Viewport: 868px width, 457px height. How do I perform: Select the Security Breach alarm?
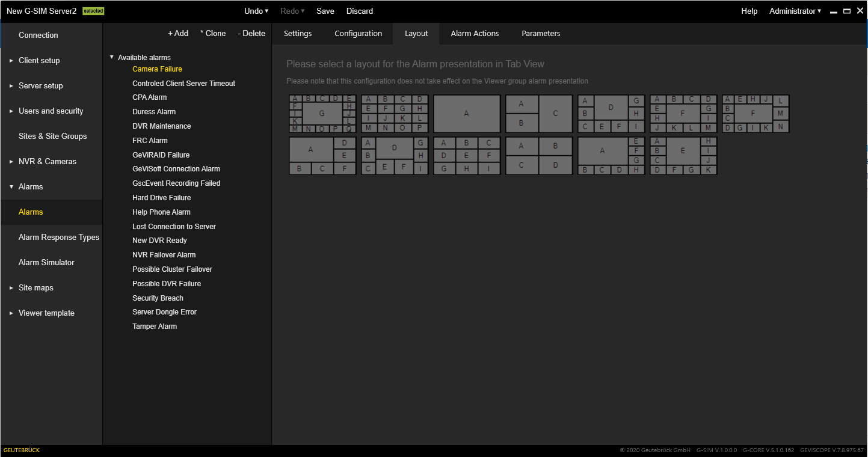[158, 298]
